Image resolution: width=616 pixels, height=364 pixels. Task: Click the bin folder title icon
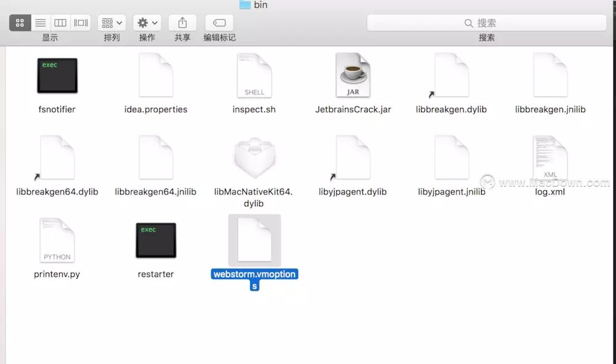point(245,4)
